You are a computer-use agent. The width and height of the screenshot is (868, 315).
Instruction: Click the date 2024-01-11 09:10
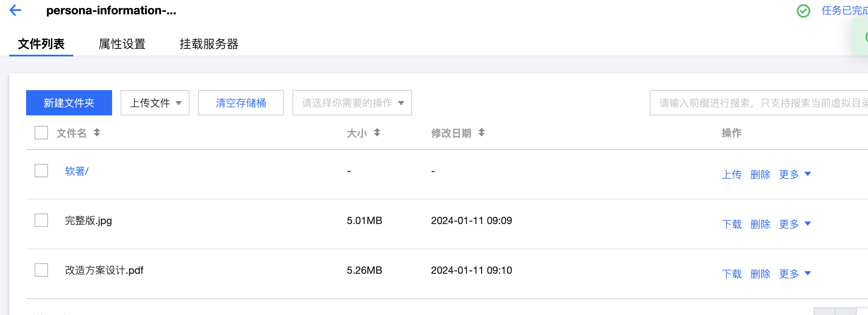[472, 270]
